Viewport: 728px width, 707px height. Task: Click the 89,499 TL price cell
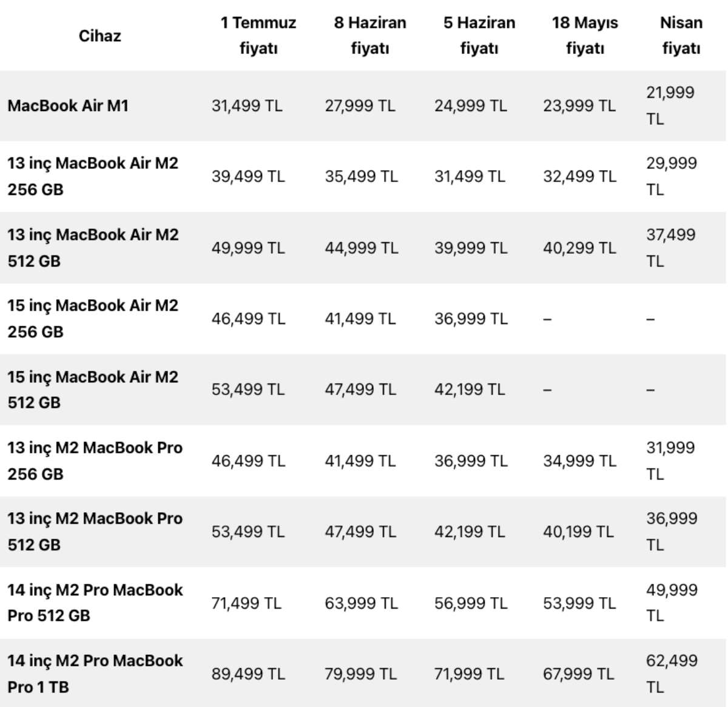point(248,674)
